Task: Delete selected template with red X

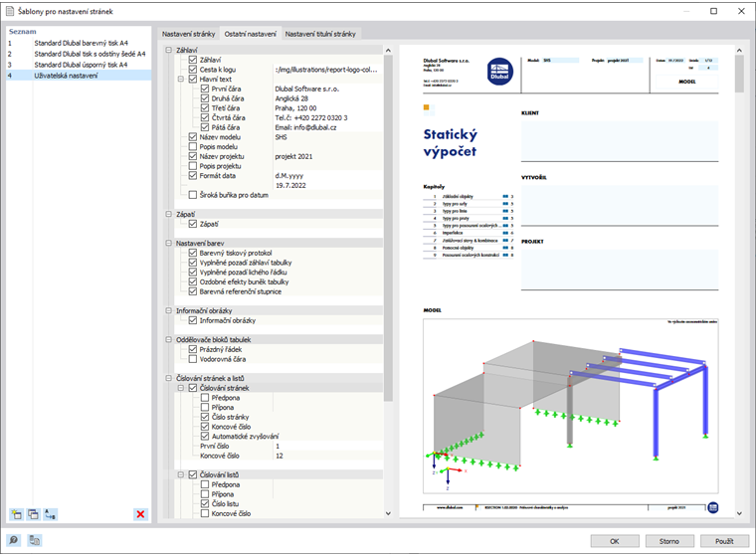Action: [x=140, y=514]
